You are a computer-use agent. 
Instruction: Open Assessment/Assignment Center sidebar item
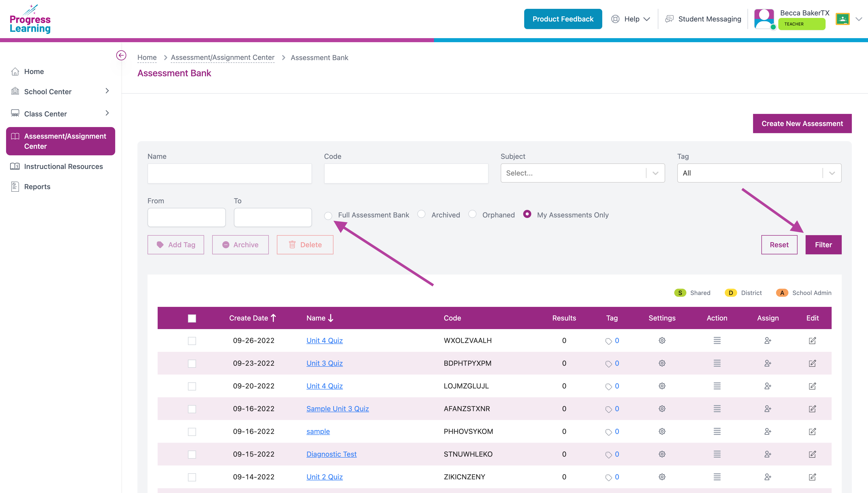tap(60, 141)
